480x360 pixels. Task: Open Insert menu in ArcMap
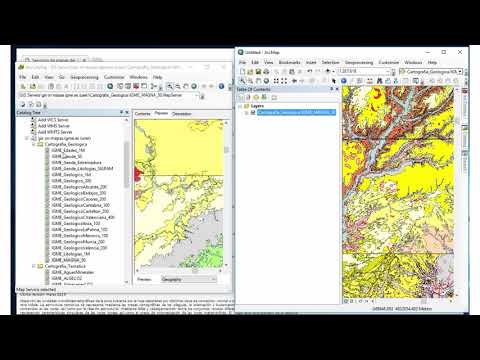click(x=311, y=62)
